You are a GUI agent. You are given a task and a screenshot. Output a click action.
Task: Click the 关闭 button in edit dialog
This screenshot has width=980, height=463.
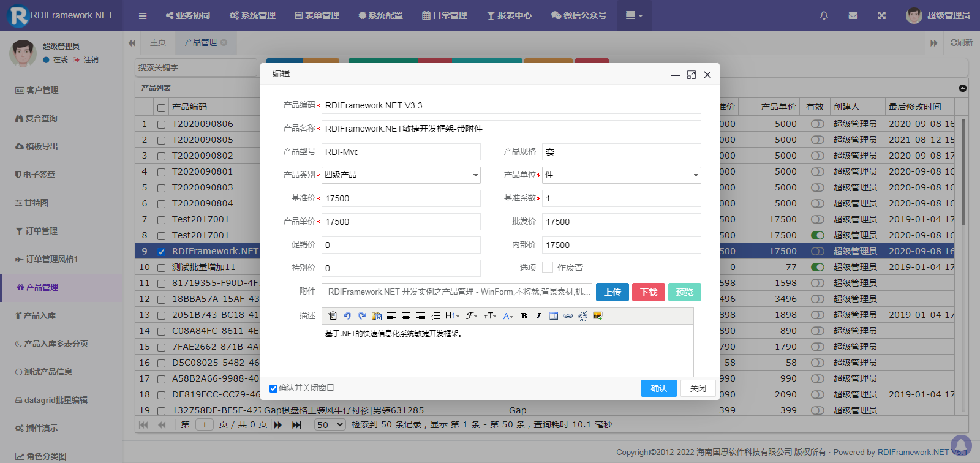click(x=698, y=388)
